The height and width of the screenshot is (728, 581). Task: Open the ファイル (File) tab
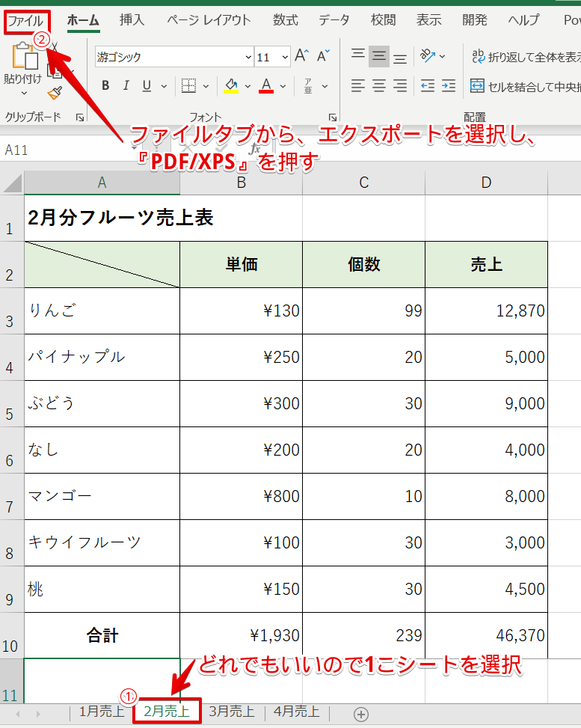tap(26, 22)
